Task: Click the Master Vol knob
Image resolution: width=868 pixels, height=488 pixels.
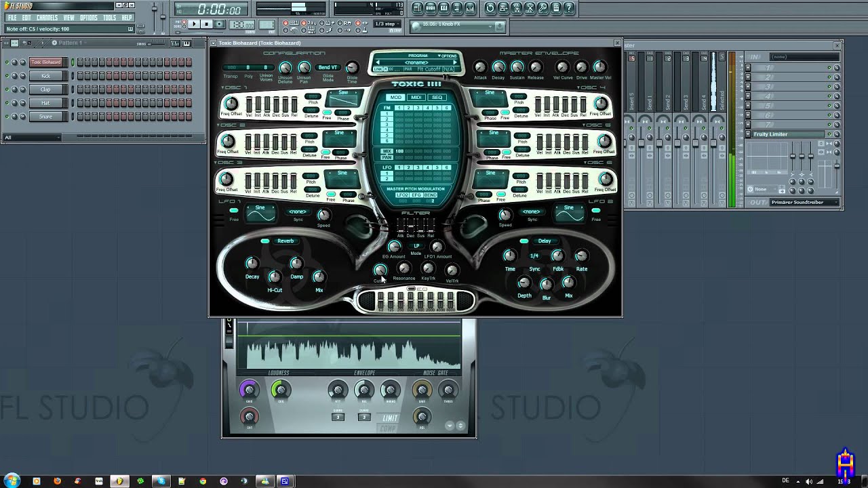Action: click(x=599, y=66)
